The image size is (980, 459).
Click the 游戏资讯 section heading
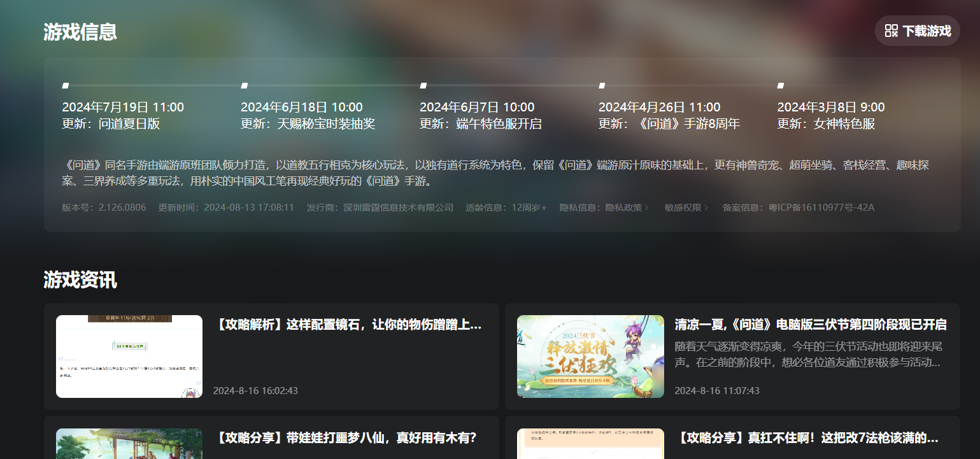80,279
